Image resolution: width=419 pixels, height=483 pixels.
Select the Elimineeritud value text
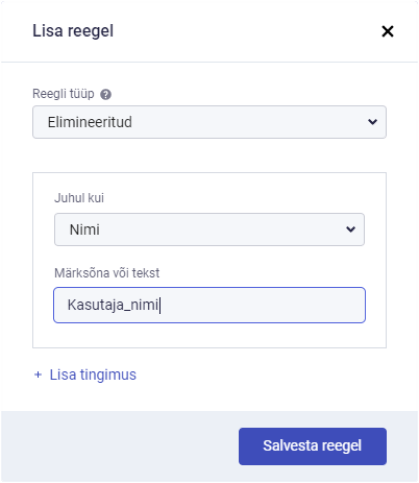[x=90, y=122]
